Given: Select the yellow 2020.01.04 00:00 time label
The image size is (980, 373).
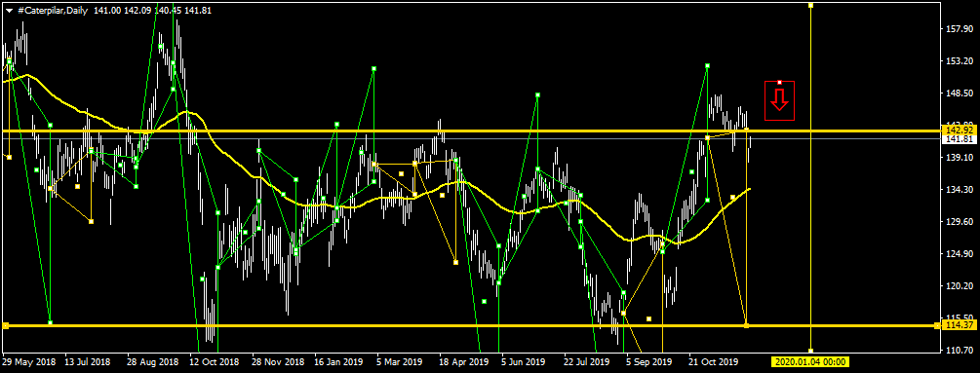Looking at the screenshot, I should coord(810,361).
